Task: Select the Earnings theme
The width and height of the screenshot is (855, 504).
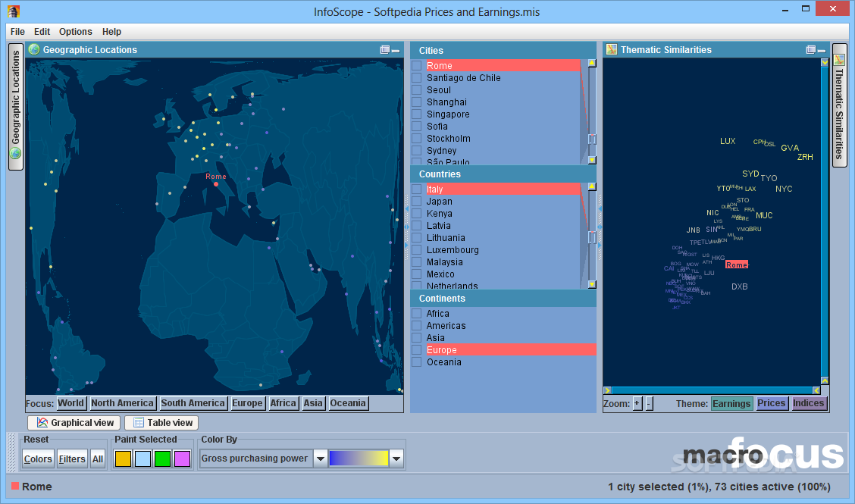Action: (x=731, y=404)
